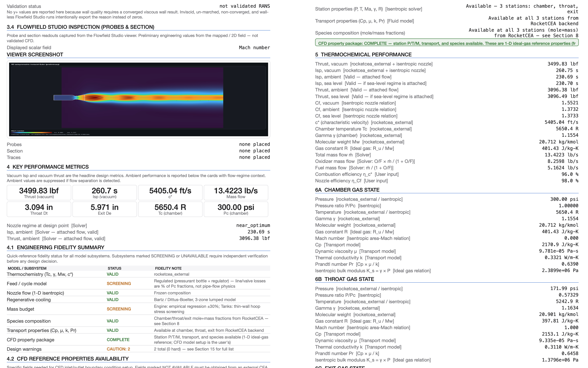Click the '6B THROAT GAS STATE' heading
Image resolution: width=588 pixels, height=368 pixels.
[x=345, y=279]
